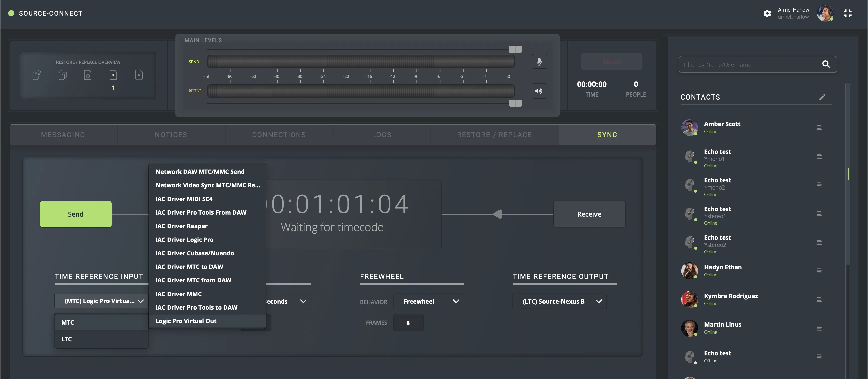The width and height of the screenshot is (868, 379).
Task: Mute the receive speaker
Action: (539, 91)
